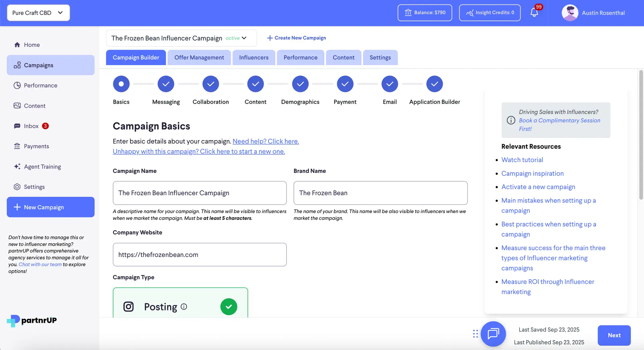
Task: Switch to the Offer Management tab
Action: pos(199,57)
